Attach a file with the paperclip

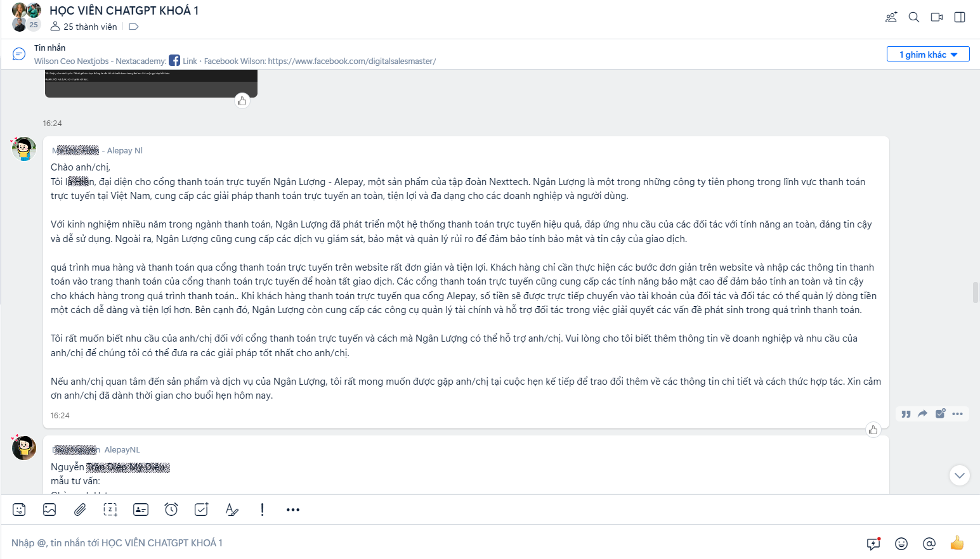click(80, 510)
